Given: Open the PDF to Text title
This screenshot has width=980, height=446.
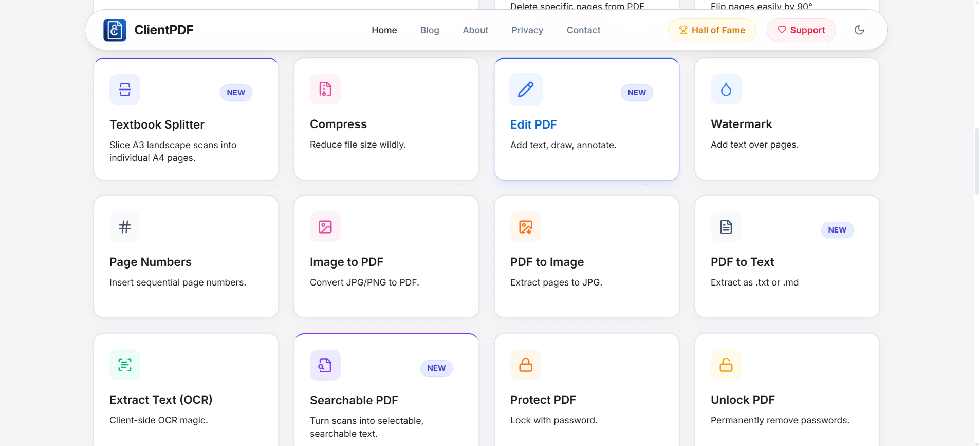Looking at the screenshot, I should 742,262.
